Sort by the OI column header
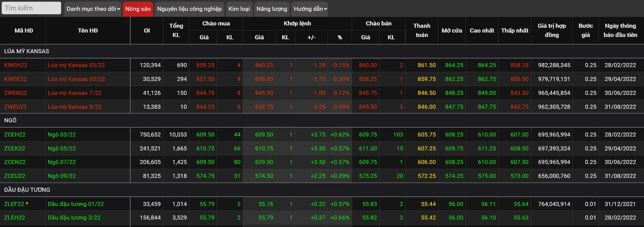The width and height of the screenshot is (644, 227). 147,30
